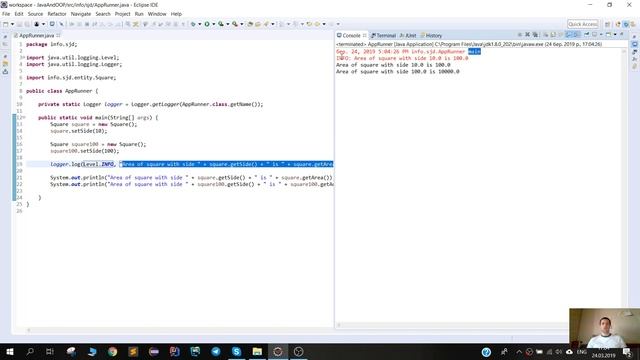Viewport: 640px width, 360px height.
Task: Click the Remove Launch X icon in Console
Action: click(527, 34)
